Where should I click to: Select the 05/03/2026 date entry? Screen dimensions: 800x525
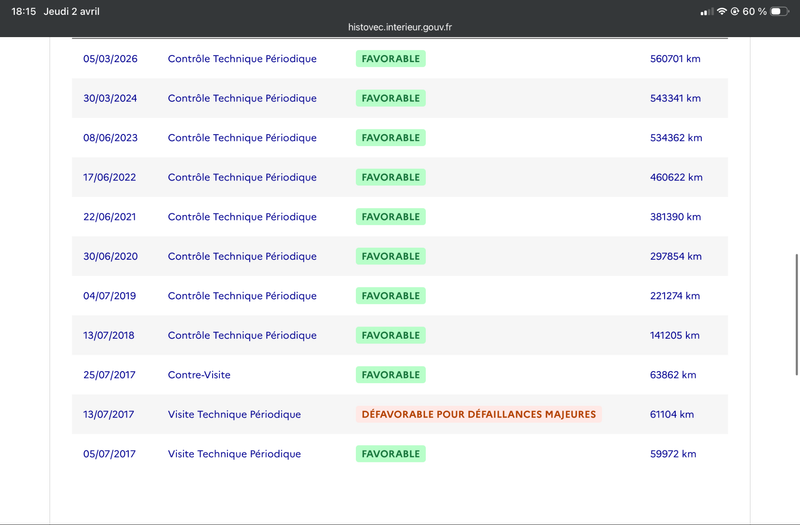point(110,59)
